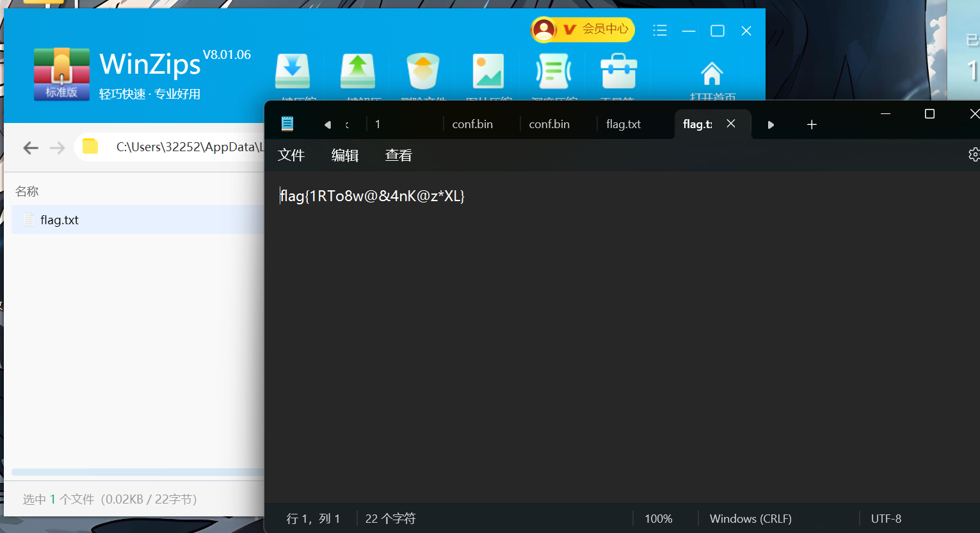Add a new Notepad tab

tap(812, 124)
